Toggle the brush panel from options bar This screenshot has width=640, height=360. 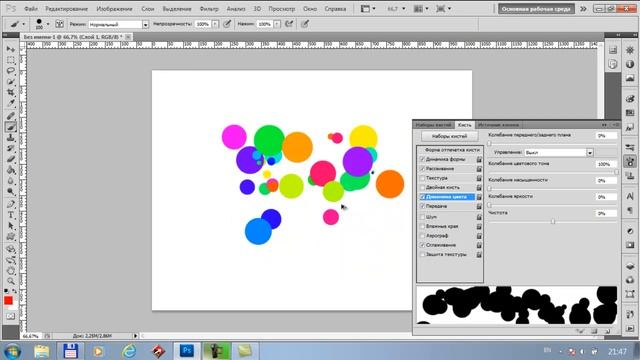click(x=60, y=24)
